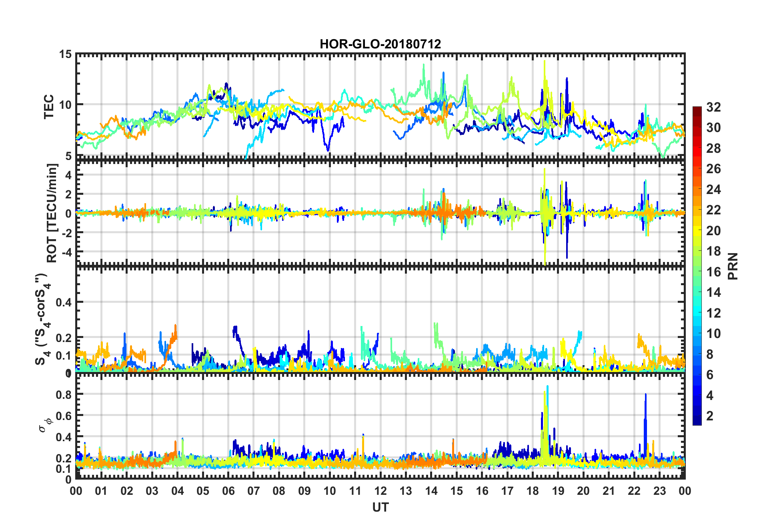Click the orange colorbar region near 24
The width and height of the screenshot is (761, 532).
pos(697,190)
